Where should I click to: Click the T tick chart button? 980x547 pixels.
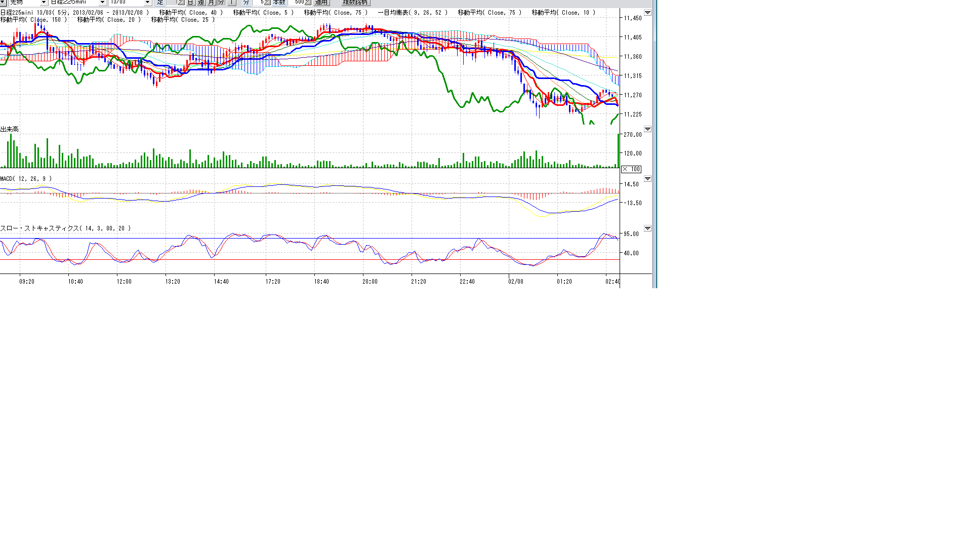click(x=231, y=3)
